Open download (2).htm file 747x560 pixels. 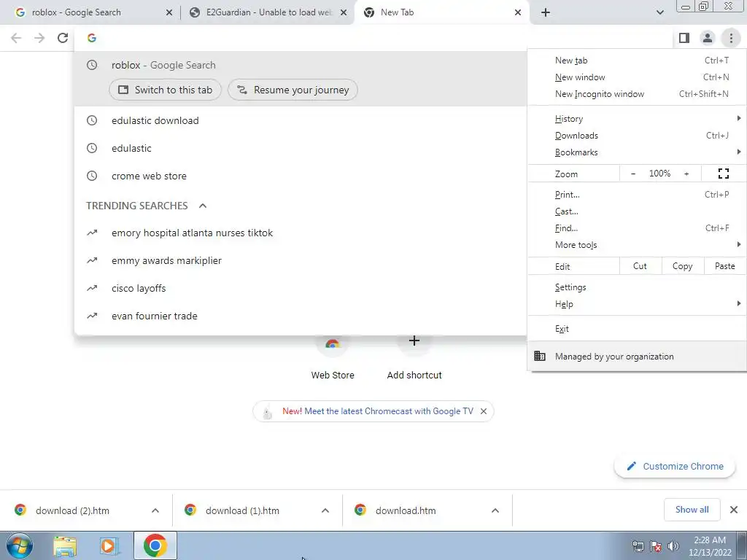pos(72,510)
